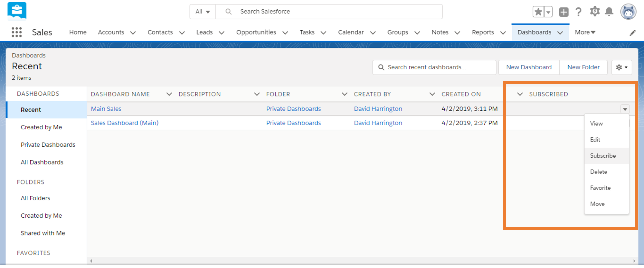Click the search magnifier in the global search
The image size is (644, 268).
pyautogui.click(x=228, y=12)
